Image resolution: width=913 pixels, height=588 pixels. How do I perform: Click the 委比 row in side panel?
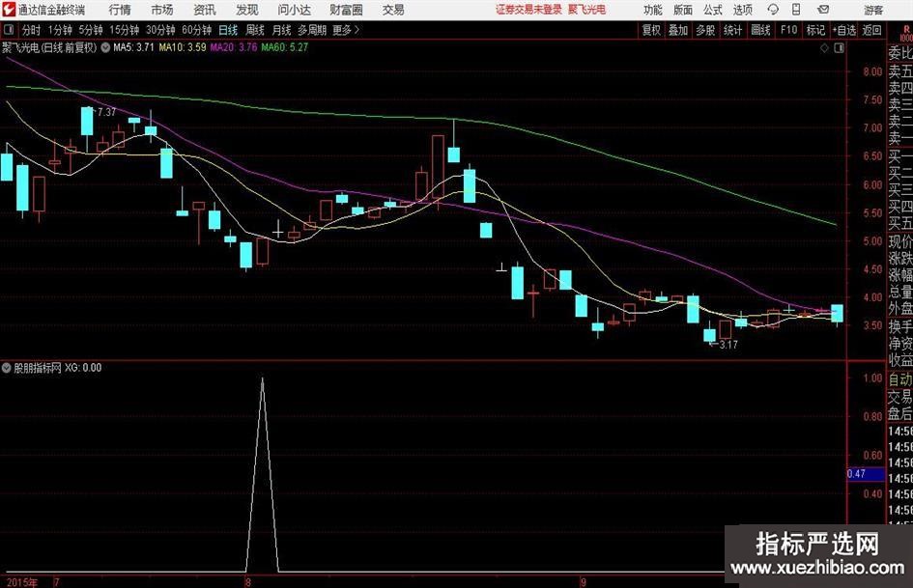(x=900, y=53)
